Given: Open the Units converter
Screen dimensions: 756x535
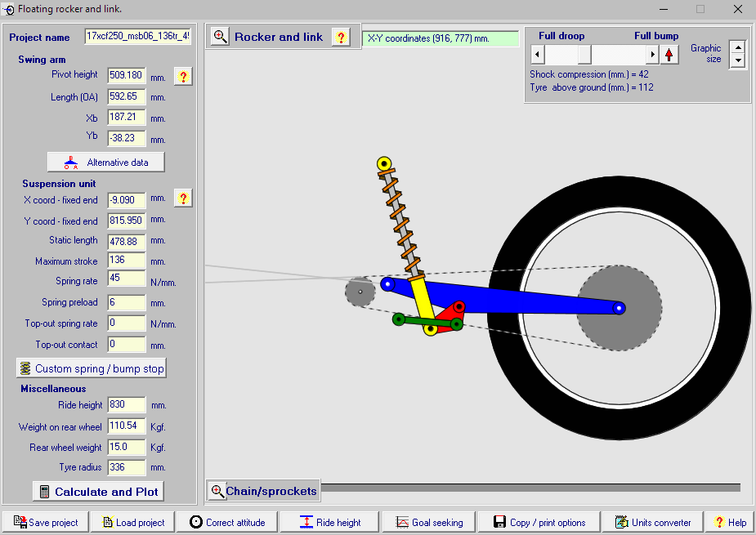Looking at the screenshot, I should 652,522.
